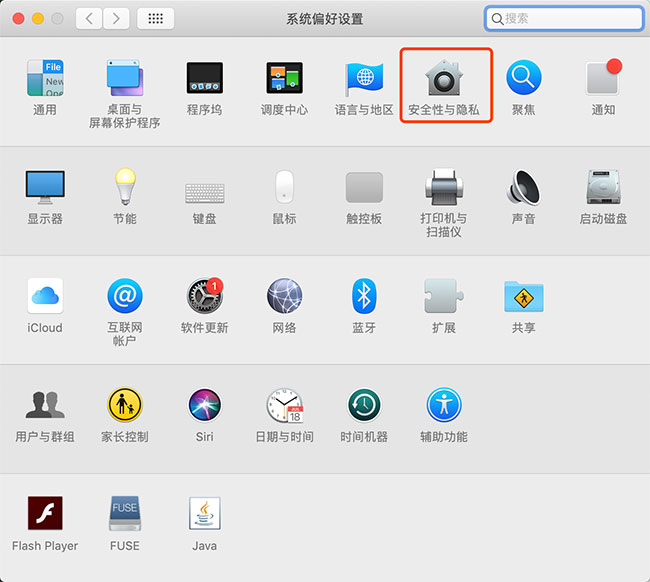Open the 通用 preference pane
Screen dimensions: 650x582
click(45, 80)
